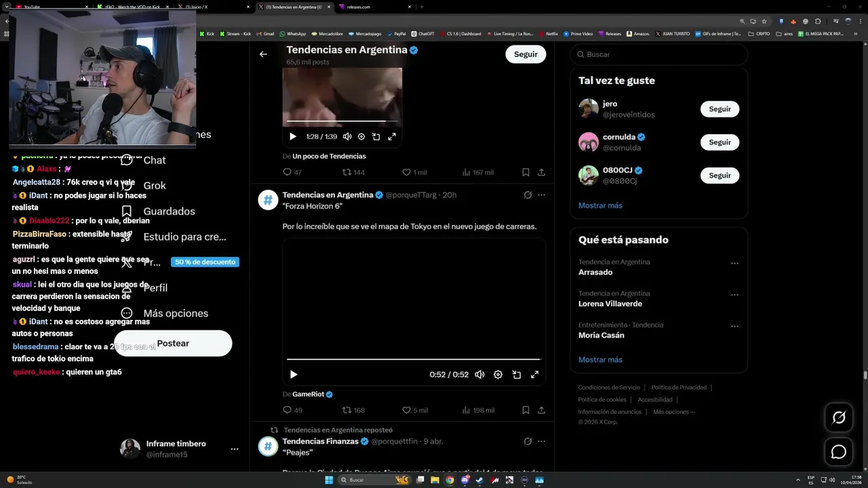Image resolution: width=868 pixels, height=488 pixels.
Task: Switch to the releases.com tab
Action: (375, 7)
